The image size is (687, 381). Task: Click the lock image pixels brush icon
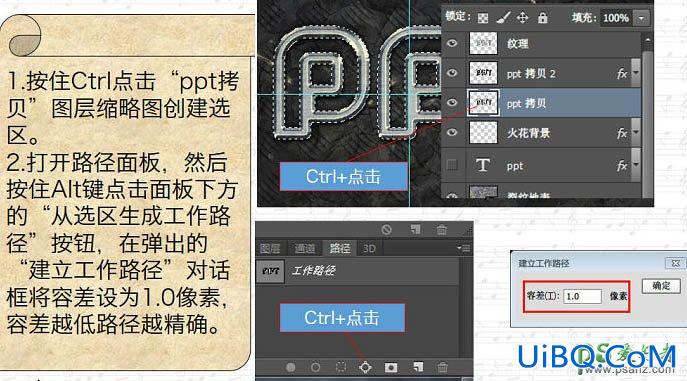pyautogui.click(x=503, y=18)
